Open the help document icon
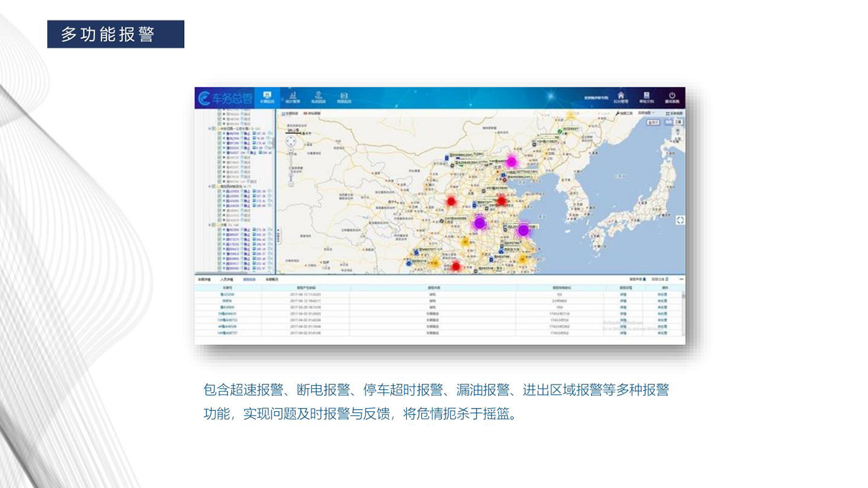 646,97
